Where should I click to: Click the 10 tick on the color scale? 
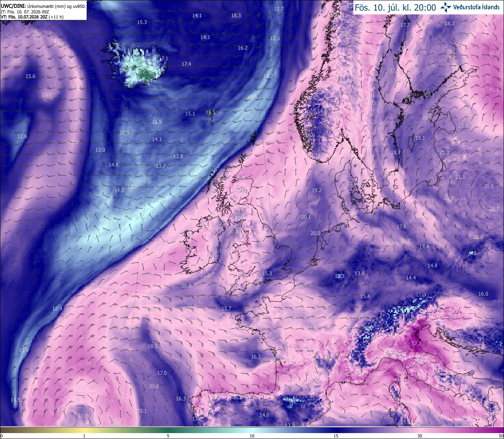[x=252, y=436]
